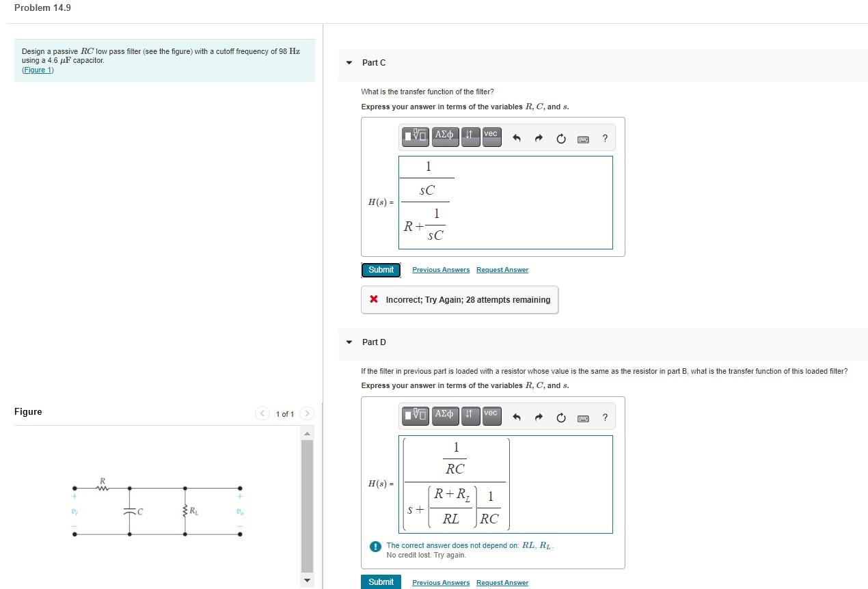Click the Part C subscript/superscript arrows icon

point(470,137)
